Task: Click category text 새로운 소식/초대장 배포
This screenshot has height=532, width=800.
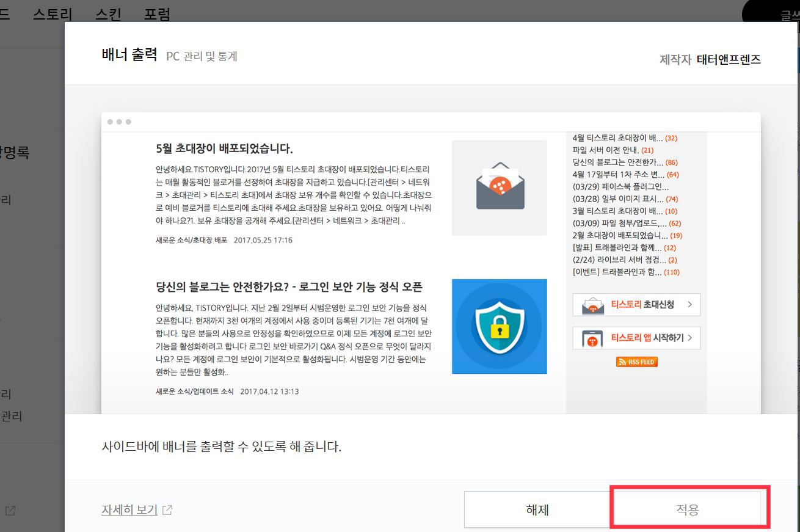Action: coord(191,240)
